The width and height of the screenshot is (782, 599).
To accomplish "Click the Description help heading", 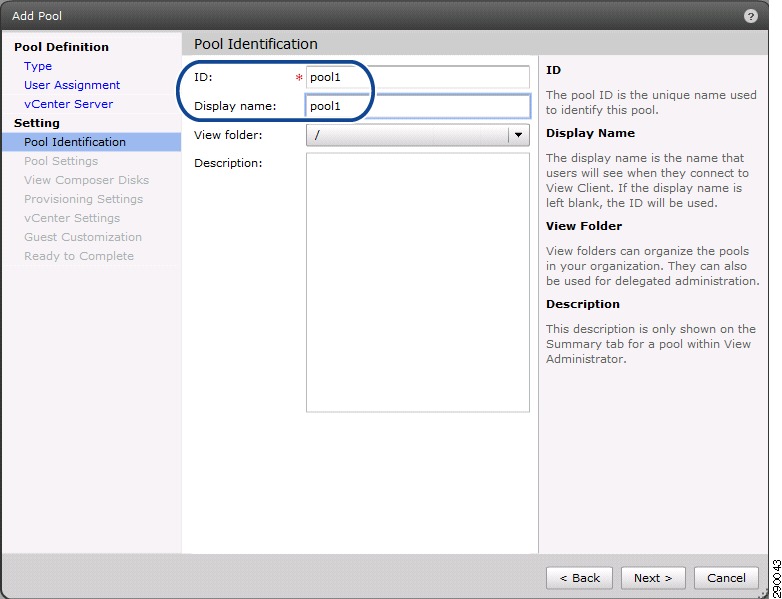I will point(583,304).
